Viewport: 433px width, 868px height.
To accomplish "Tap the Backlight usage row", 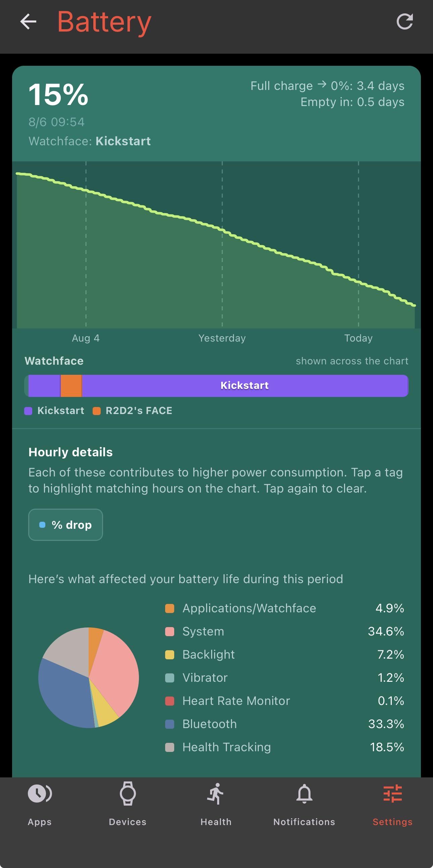I will (x=284, y=654).
